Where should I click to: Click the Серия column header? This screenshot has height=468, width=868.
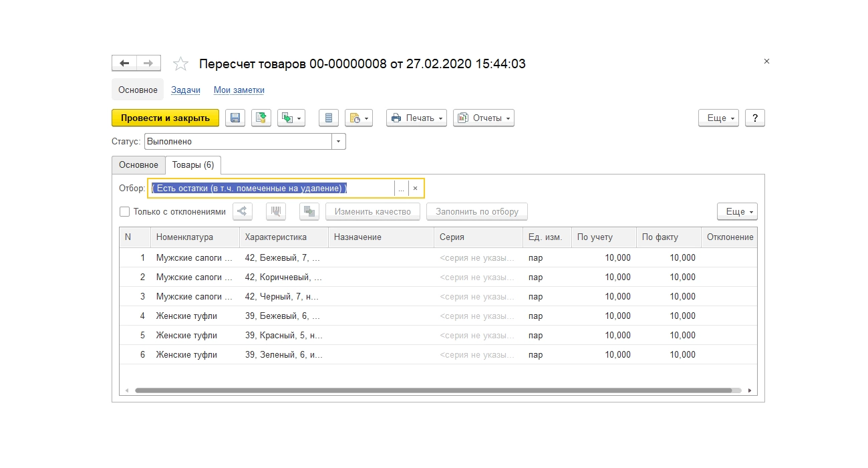click(478, 237)
